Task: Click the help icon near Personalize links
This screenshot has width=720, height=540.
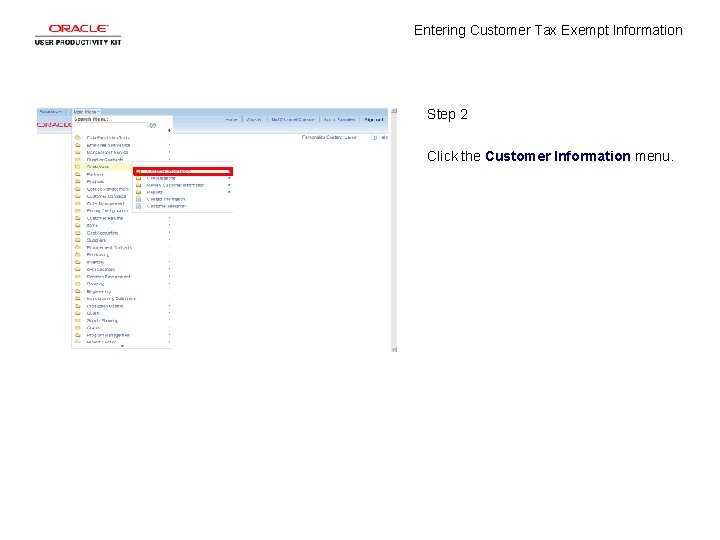Action: click(x=375, y=137)
